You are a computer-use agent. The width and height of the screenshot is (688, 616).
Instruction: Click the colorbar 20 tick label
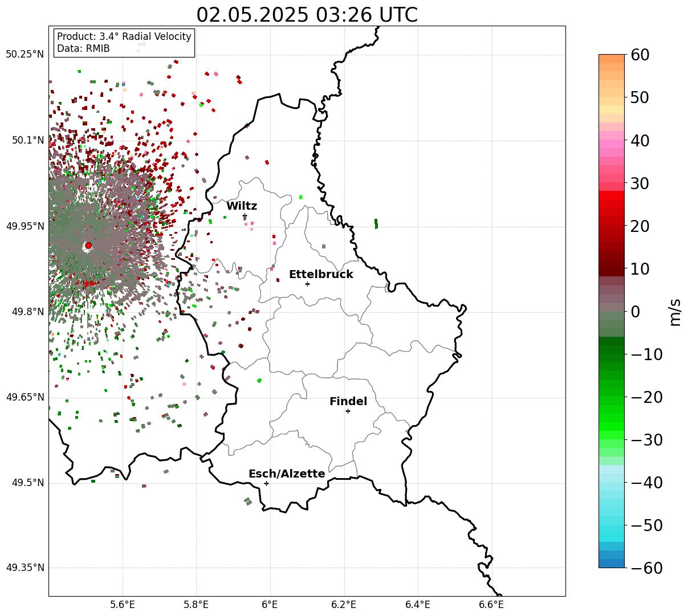click(x=640, y=226)
